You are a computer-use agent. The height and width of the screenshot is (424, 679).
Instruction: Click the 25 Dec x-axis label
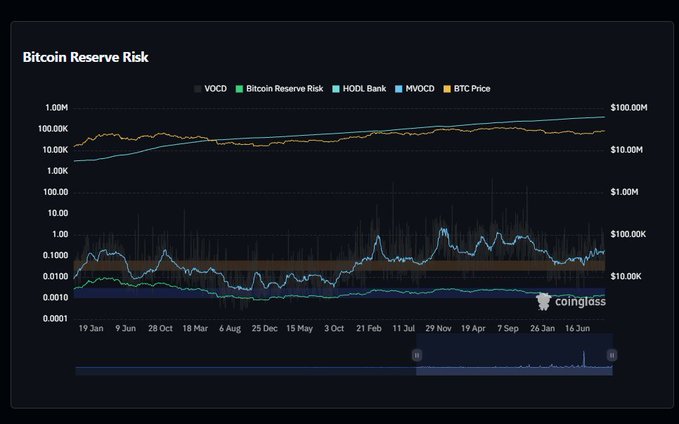pyautogui.click(x=265, y=329)
